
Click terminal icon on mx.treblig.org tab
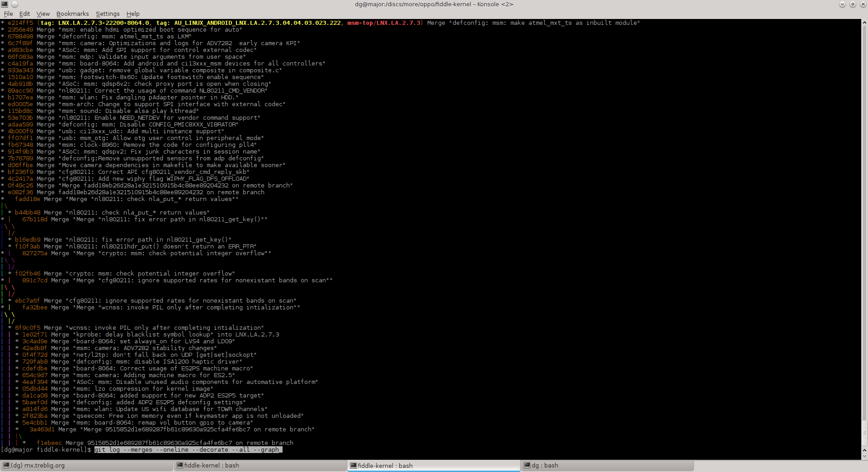pyautogui.click(x=6, y=465)
